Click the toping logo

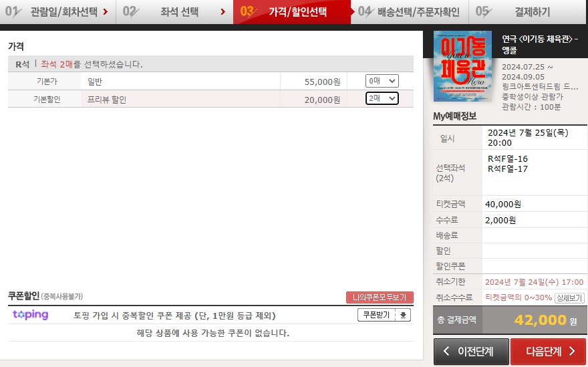coord(30,314)
